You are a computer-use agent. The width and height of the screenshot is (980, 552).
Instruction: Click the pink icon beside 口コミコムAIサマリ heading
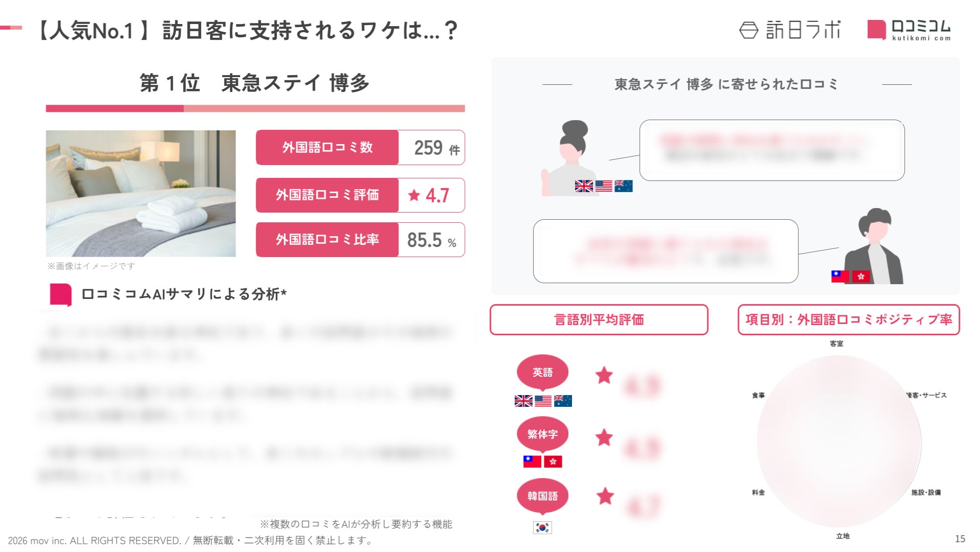click(x=61, y=295)
